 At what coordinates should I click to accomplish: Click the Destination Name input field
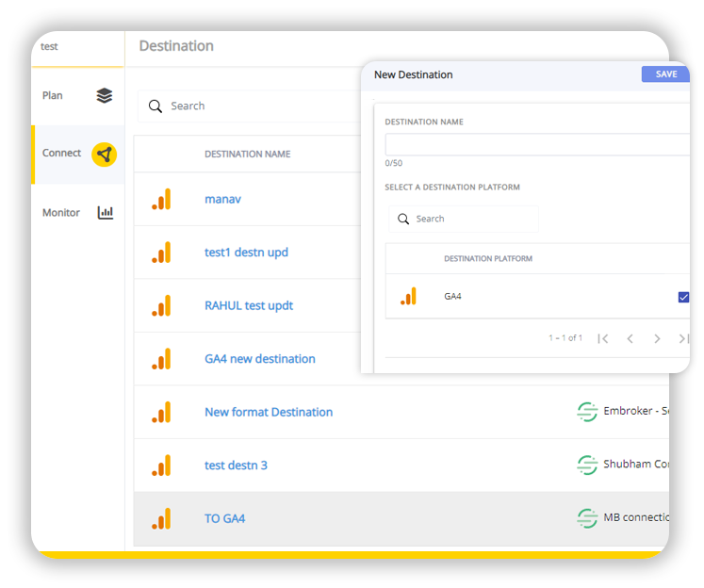(537, 144)
